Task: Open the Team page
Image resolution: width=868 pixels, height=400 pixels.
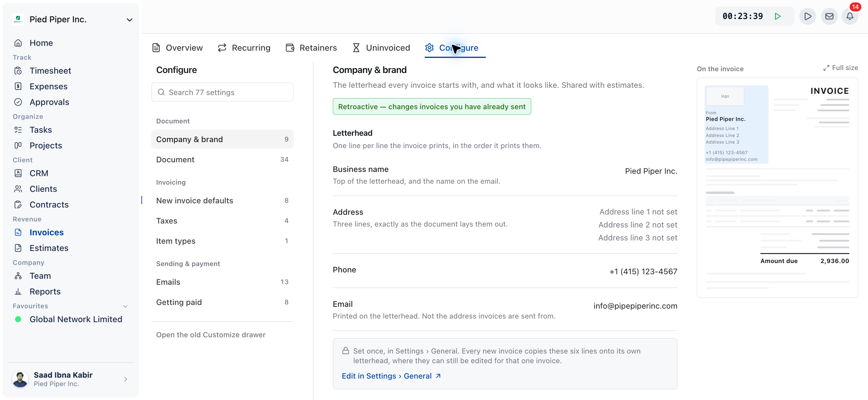Action: point(40,276)
